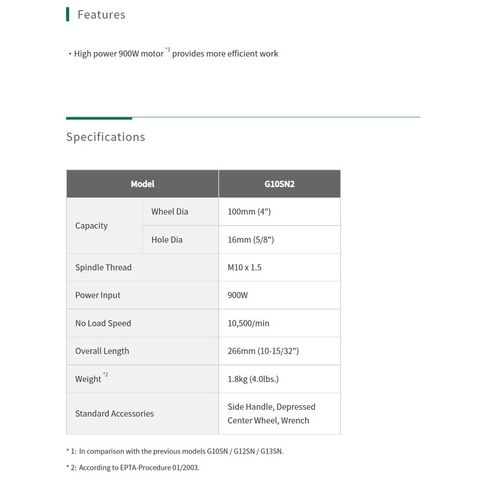Click the 10,500/min speed value
480x480 pixels.
pyautogui.click(x=248, y=323)
